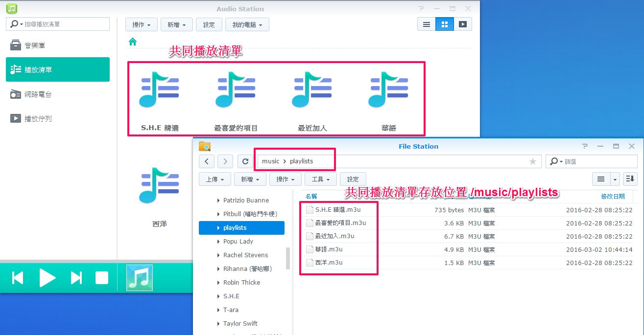Click the File Station app icon in title bar
The image size is (644, 335).
click(205, 146)
